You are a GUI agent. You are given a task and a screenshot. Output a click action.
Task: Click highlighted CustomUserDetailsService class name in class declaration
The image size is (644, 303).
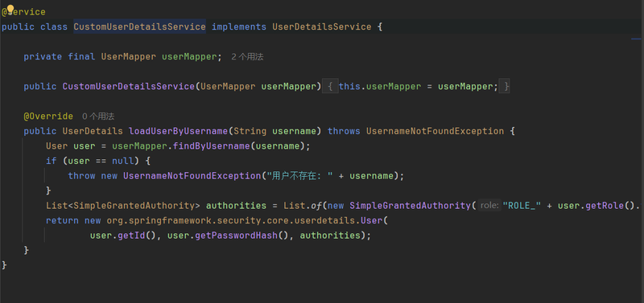(x=139, y=27)
